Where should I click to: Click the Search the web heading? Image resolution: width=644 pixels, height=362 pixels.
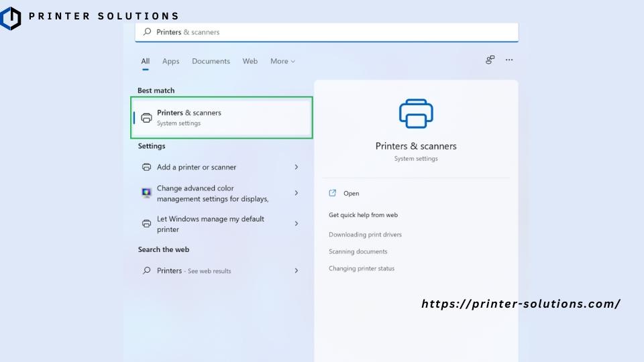[164, 249]
